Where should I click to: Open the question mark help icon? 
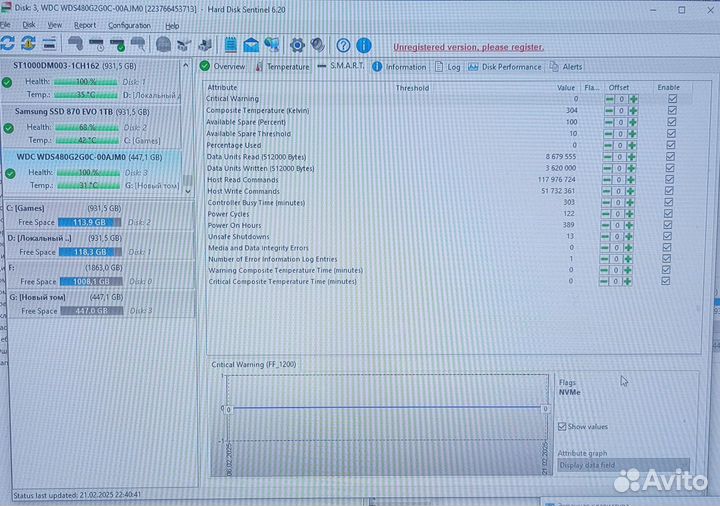tap(343, 45)
